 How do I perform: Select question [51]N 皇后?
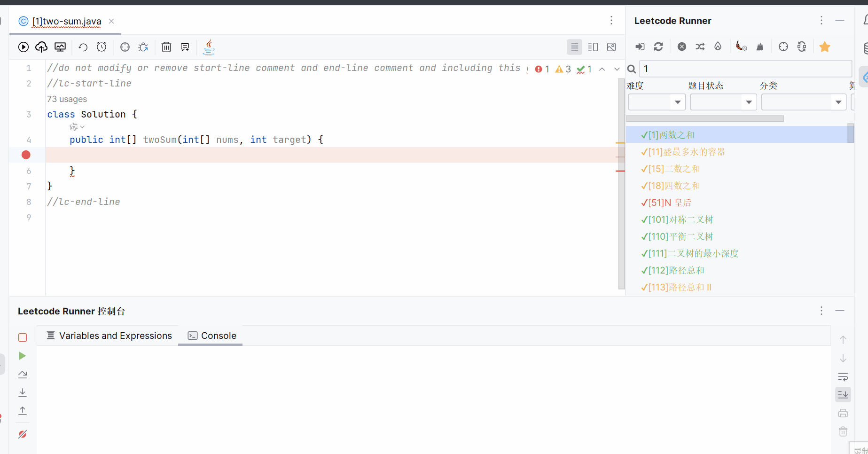tap(737, 203)
